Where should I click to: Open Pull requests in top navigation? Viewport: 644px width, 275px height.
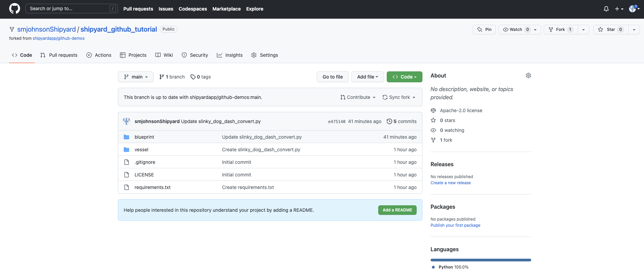coord(138,9)
